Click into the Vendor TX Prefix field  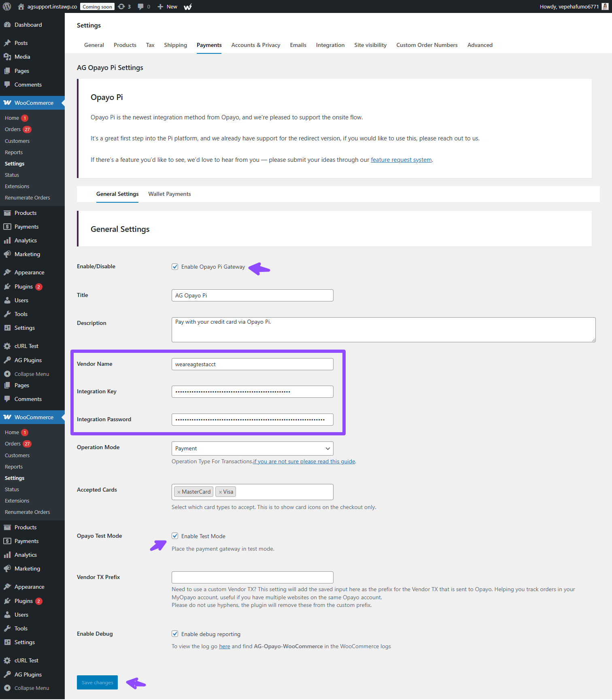253,577
